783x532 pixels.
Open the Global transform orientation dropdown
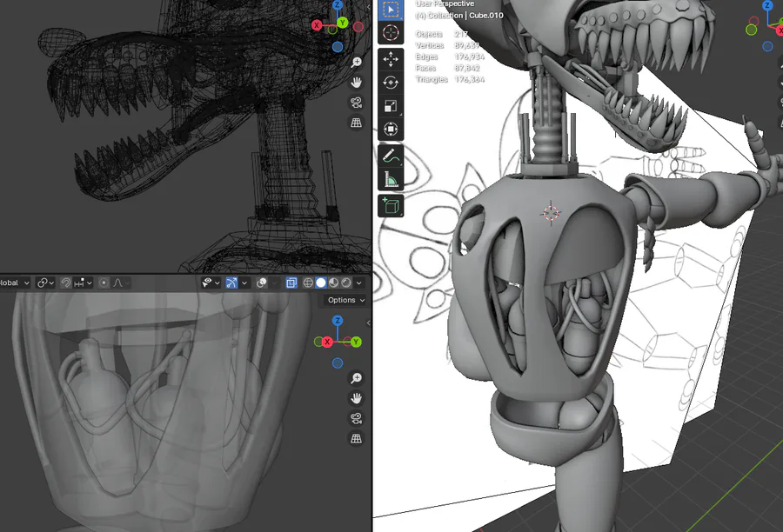[x=15, y=283]
